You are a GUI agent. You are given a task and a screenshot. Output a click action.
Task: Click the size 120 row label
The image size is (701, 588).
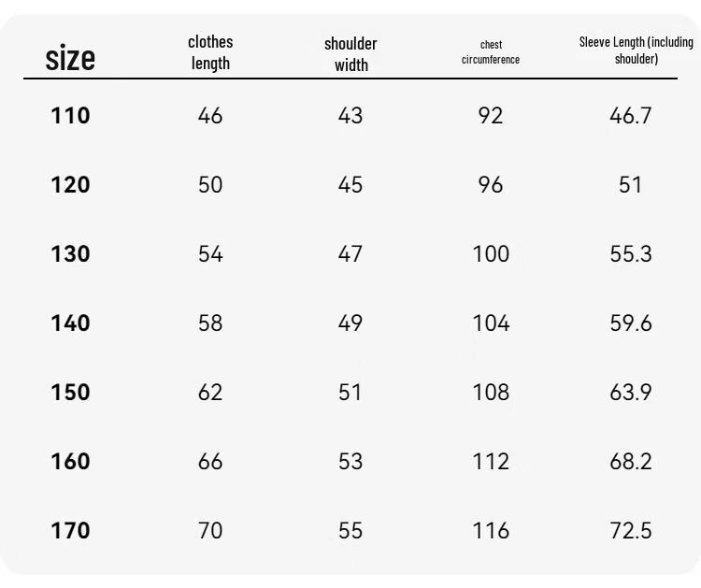[x=71, y=185]
